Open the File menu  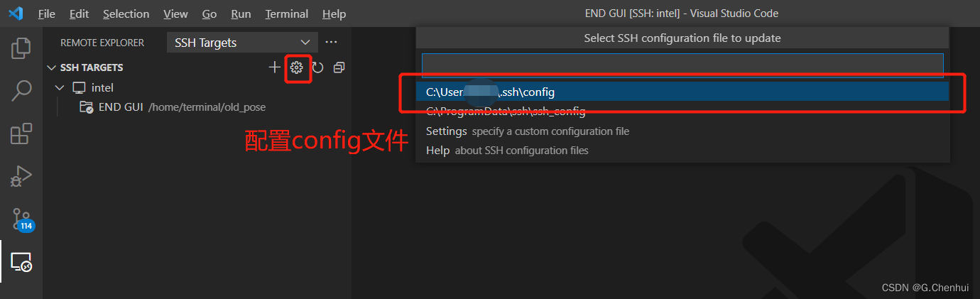tap(47, 13)
